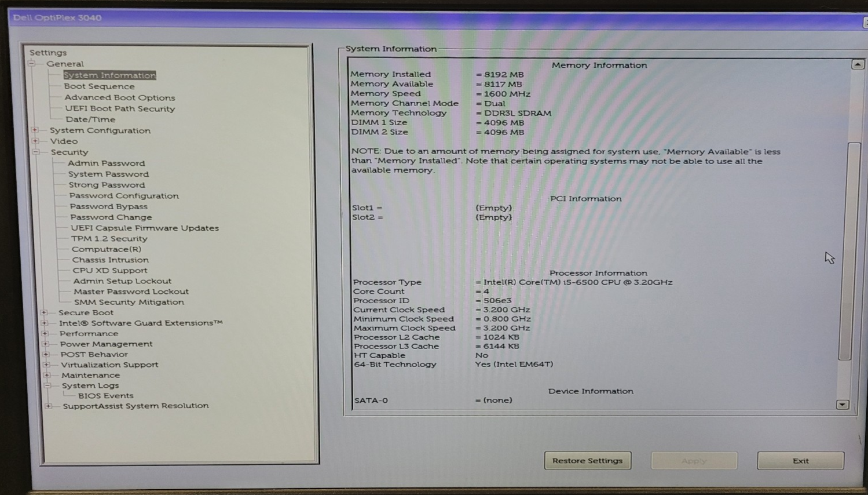868x495 pixels.
Task: Expand the System Configuration node
Action: tap(35, 130)
